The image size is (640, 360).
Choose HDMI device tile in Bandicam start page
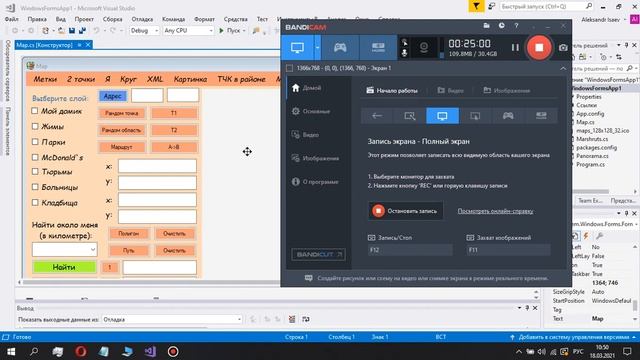coord(541,116)
